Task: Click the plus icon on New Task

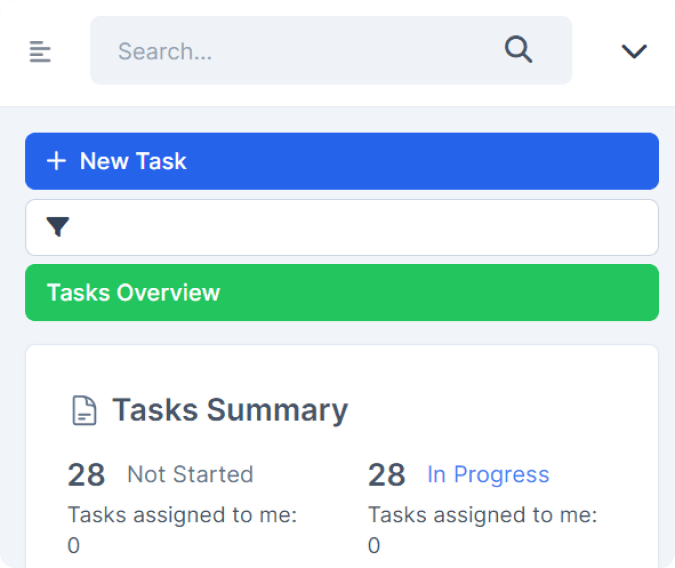Action: point(56,161)
